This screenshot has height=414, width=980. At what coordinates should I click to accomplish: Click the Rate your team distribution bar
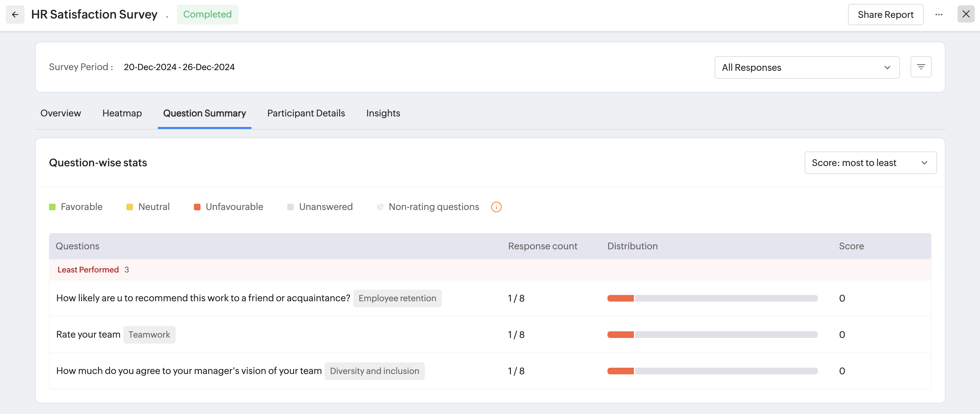712,335
